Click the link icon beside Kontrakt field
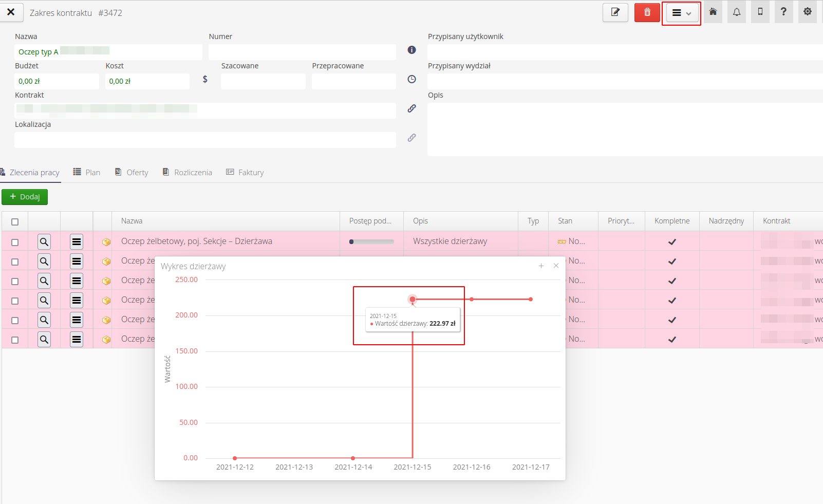 pos(411,108)
